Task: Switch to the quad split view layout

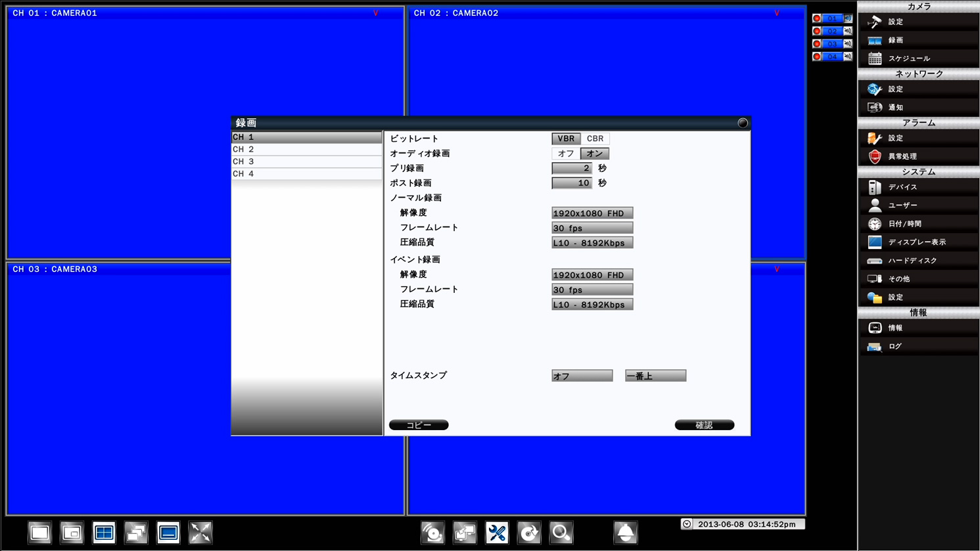Action: pyautogui.click(x=104, y=533)
